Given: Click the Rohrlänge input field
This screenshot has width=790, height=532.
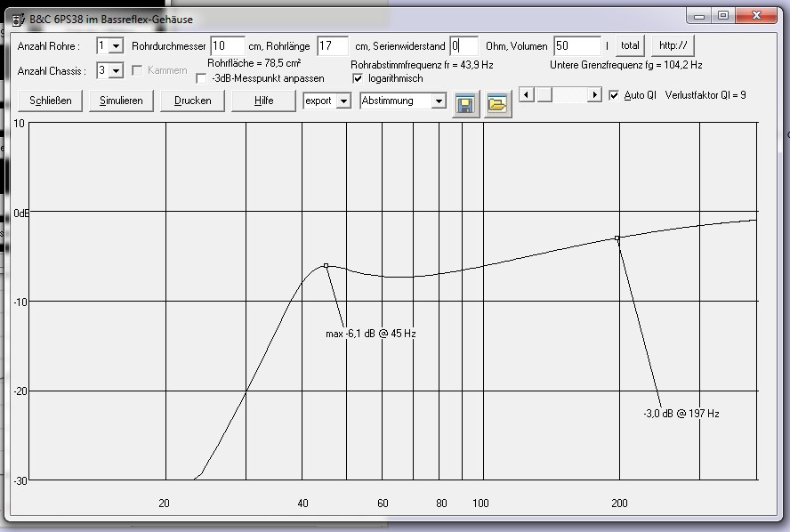Looking at the screenshot, I should tap(333, 46).
